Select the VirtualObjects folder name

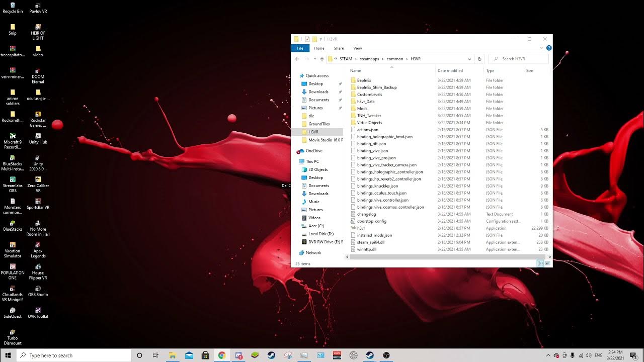(369, 123)
